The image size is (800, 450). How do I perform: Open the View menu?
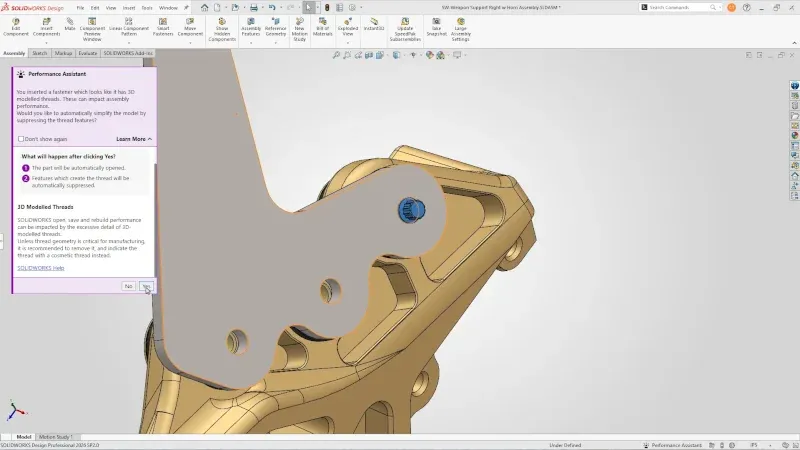click(x=111, y=8)
